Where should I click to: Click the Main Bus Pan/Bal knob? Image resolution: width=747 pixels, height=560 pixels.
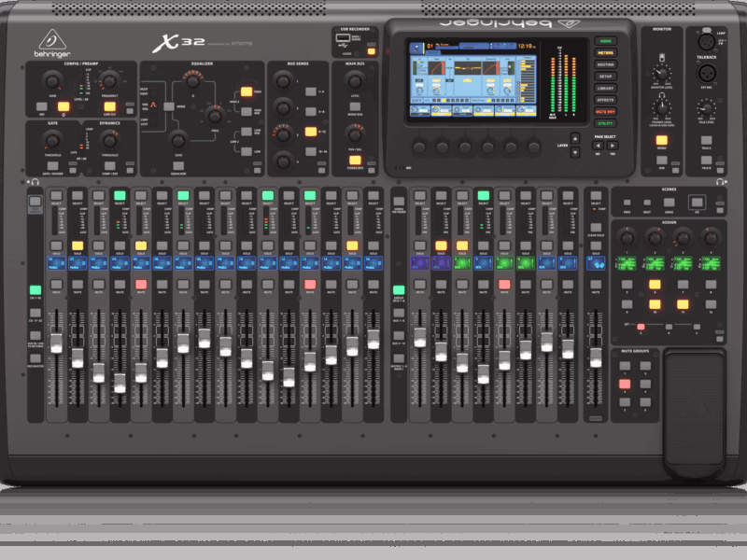(355, 135)
